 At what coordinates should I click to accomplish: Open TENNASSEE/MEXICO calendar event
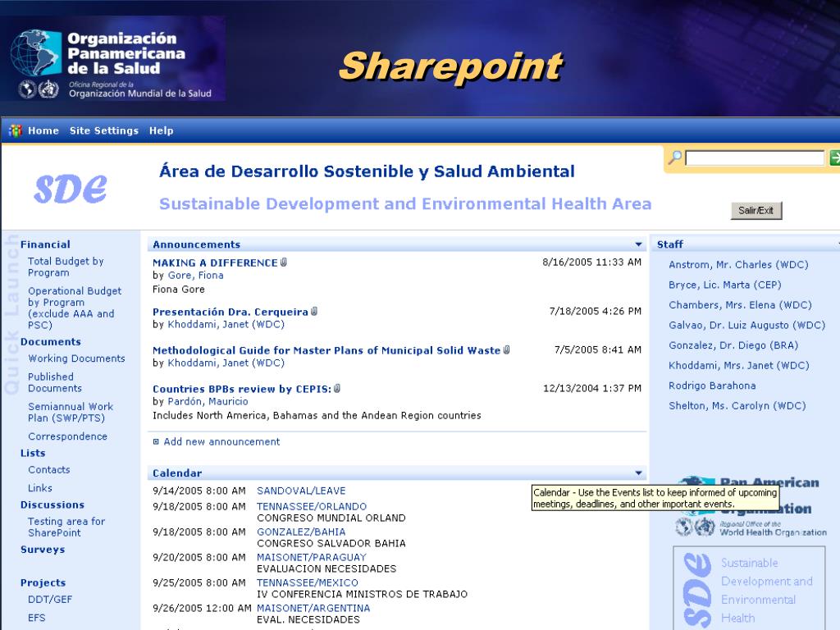pyautogui.click(x=308, y=583)
